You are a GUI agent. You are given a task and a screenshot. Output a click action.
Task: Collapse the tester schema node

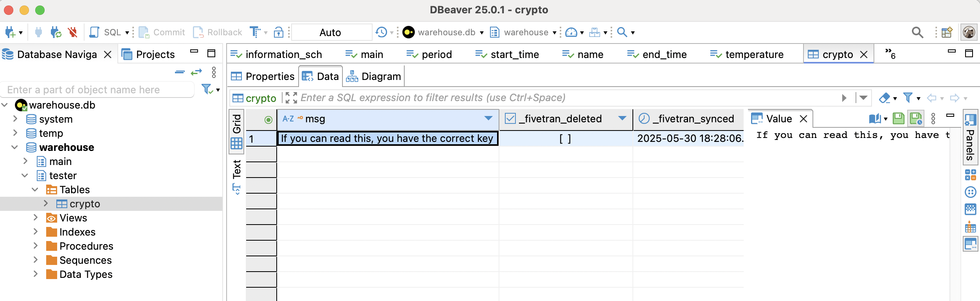coord(25,176)
